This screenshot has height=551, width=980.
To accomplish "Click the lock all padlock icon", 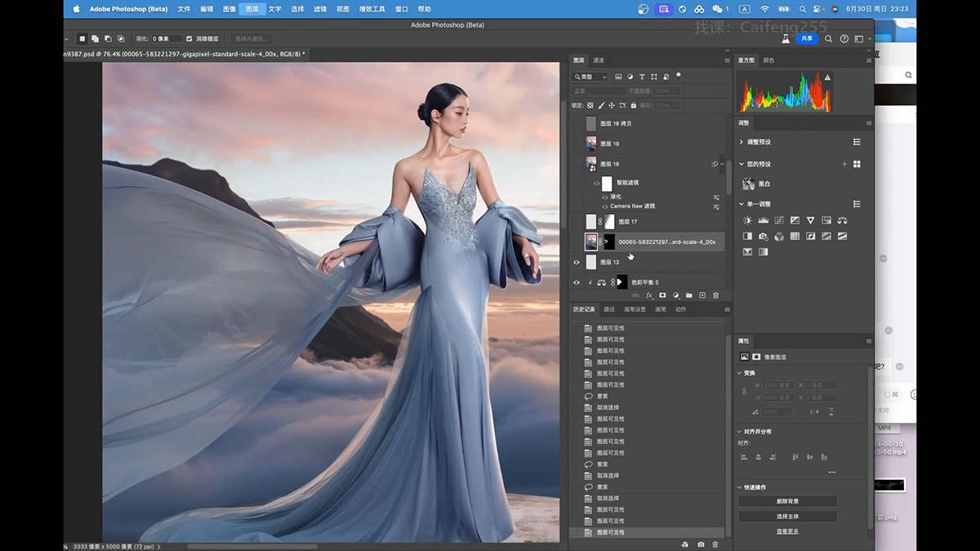I will click(x=632, y=105).
